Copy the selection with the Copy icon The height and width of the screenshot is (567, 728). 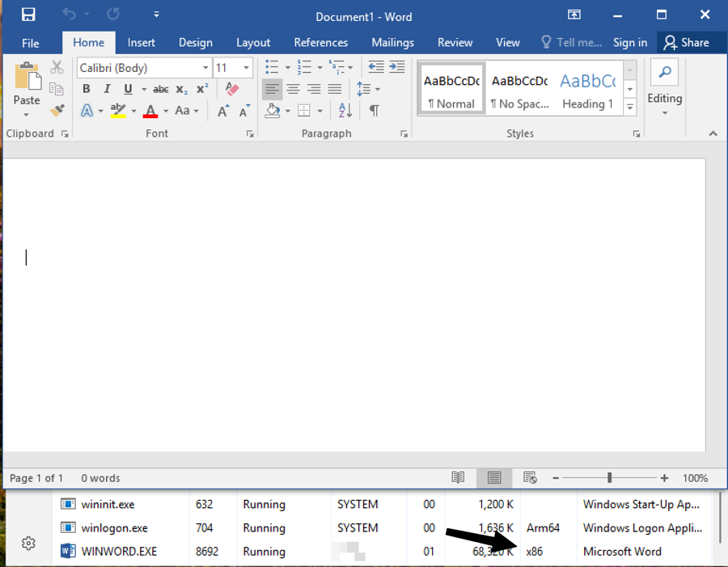tap(57, 88)
